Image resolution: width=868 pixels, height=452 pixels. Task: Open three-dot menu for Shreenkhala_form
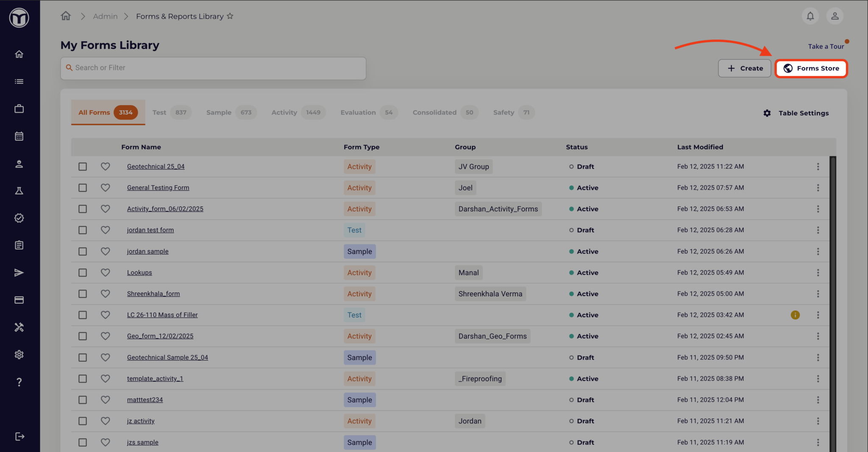tap(818, 294)
